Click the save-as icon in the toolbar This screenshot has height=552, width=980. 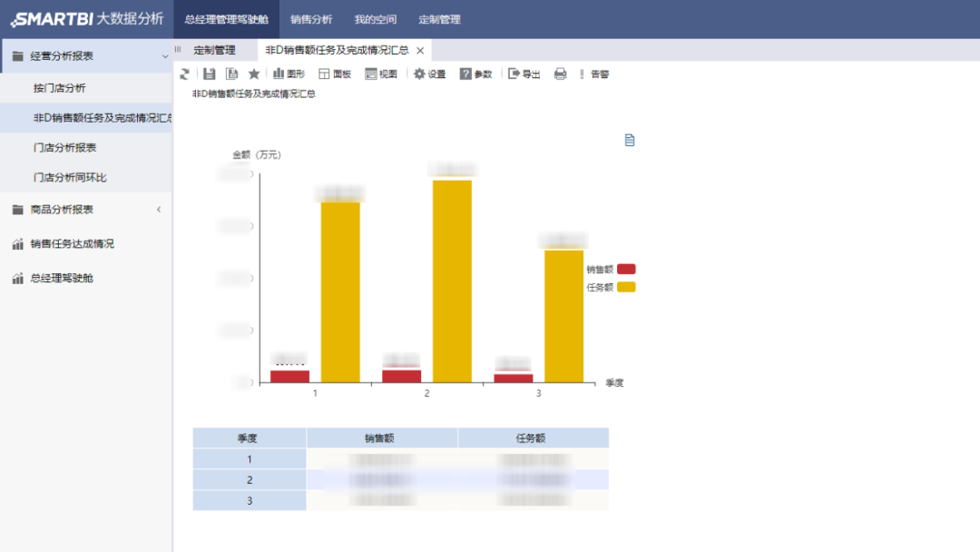(231, 74)
